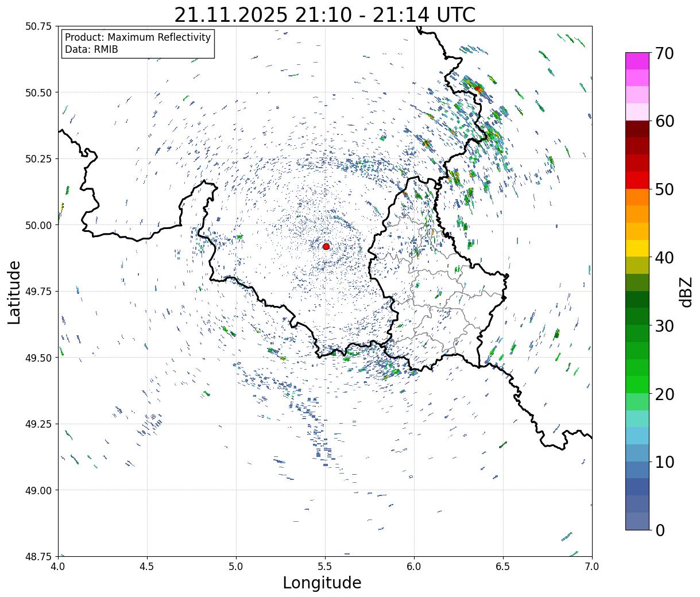This screenshot has height=597, width=700.
Task: Click the orange swatch just below 50 dBZ
Action: click(637, 197)
